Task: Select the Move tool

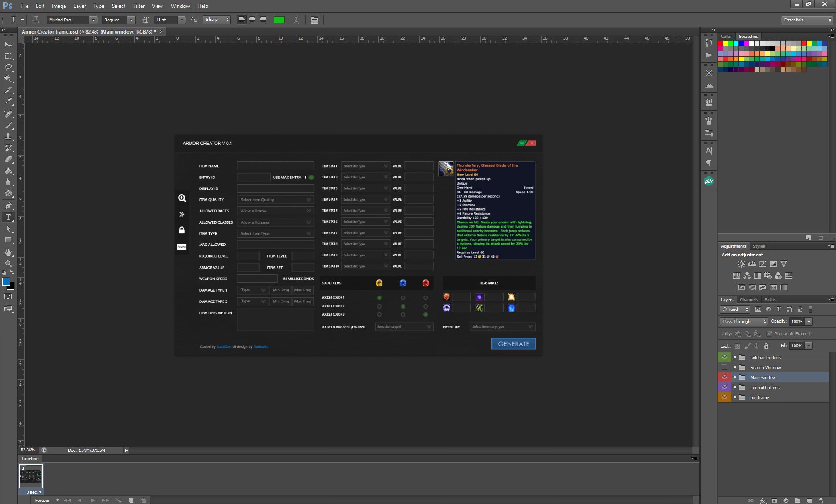Action: click(8, 45)
